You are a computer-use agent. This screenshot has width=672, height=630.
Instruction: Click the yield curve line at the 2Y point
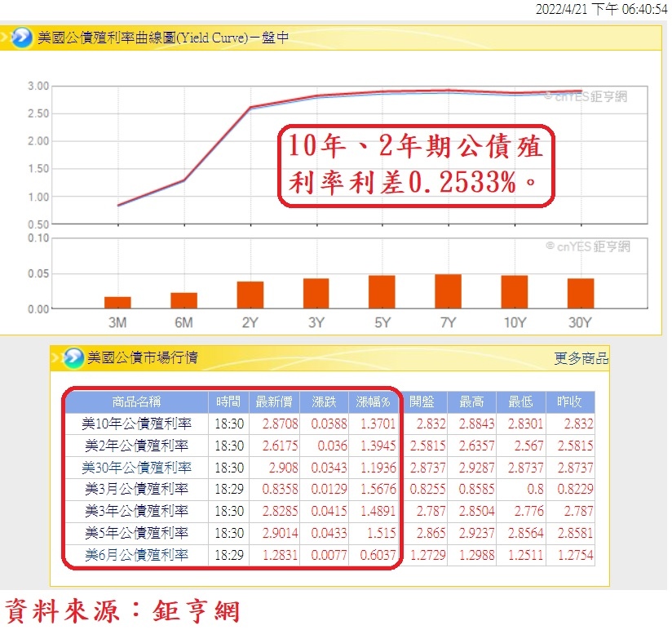250,108
